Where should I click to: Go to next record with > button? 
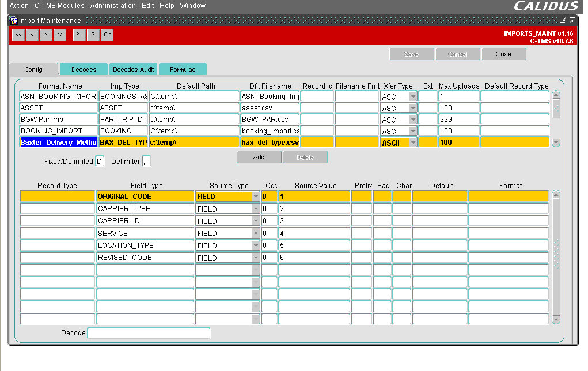click(x=45, y=35)
